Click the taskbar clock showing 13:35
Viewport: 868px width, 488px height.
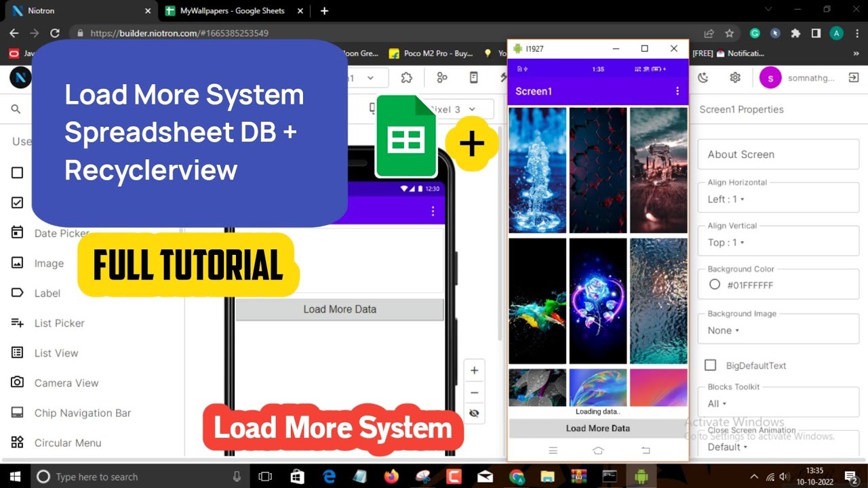tap(814, 476)
